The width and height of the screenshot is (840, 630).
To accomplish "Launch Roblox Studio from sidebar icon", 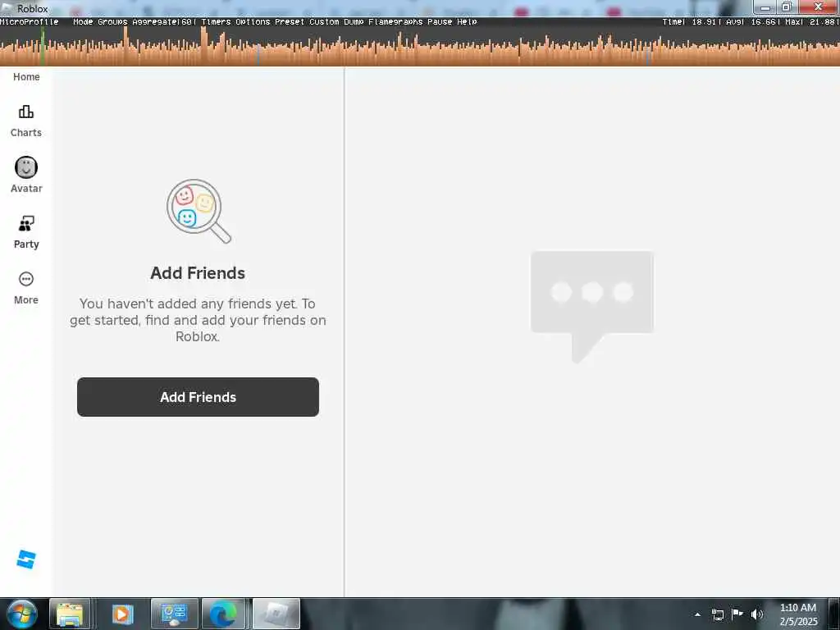I will [x=25, y=559].
